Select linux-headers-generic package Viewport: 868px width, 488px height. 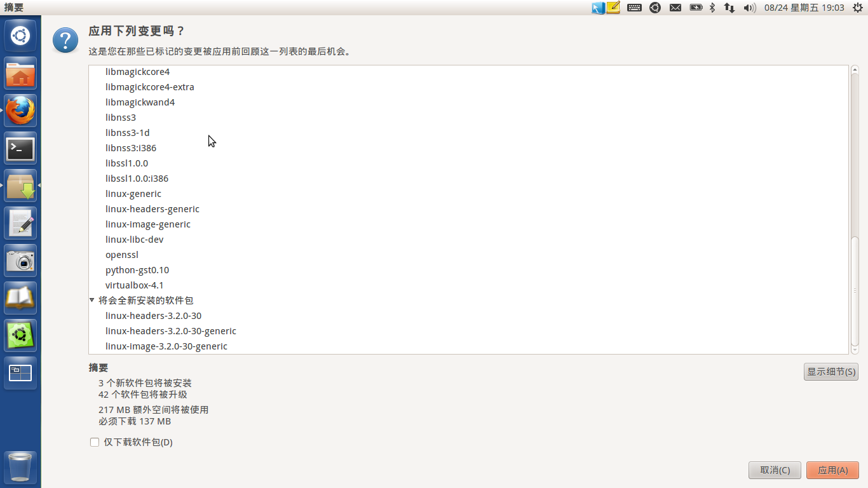[x=468, y=209]
